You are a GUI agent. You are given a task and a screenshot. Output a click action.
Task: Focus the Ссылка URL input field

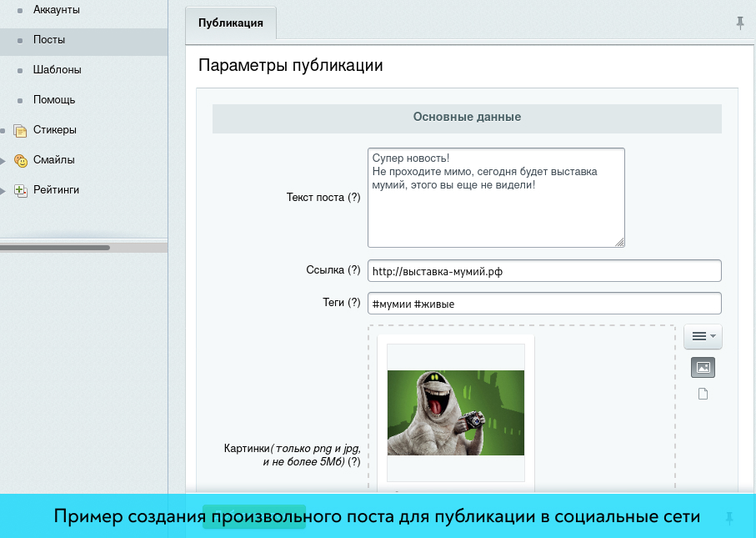point(543,271)
